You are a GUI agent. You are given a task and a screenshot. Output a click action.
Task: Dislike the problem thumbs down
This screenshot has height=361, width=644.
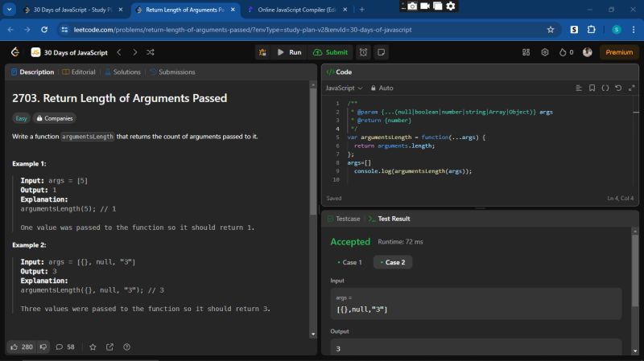(43, 347)
